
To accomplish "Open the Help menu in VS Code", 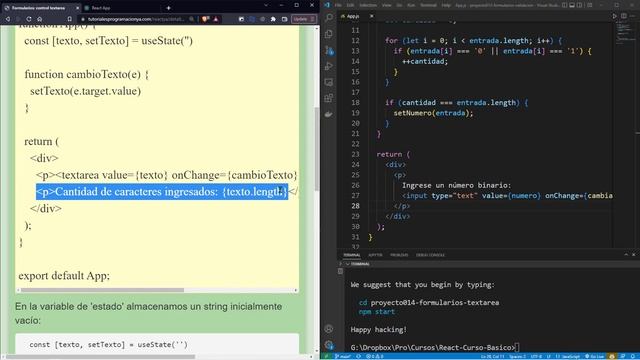I will tap(446, 5).
